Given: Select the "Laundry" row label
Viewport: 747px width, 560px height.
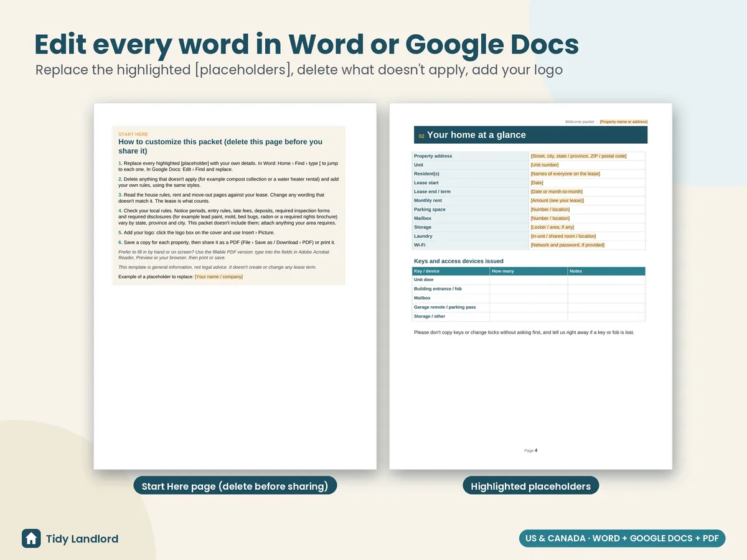Looking at the screenshot, I should click(x=423, y=236).
